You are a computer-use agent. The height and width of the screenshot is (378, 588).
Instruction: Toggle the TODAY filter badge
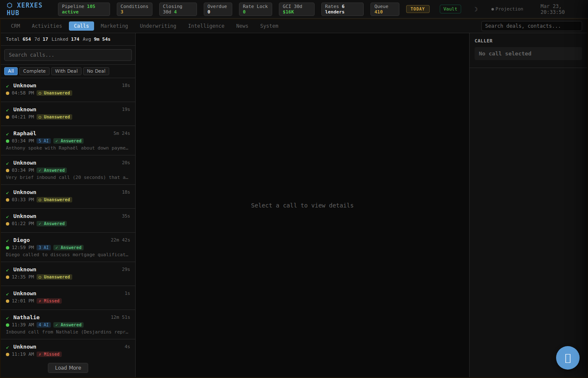pyautogui.click(x=417, y=9)
